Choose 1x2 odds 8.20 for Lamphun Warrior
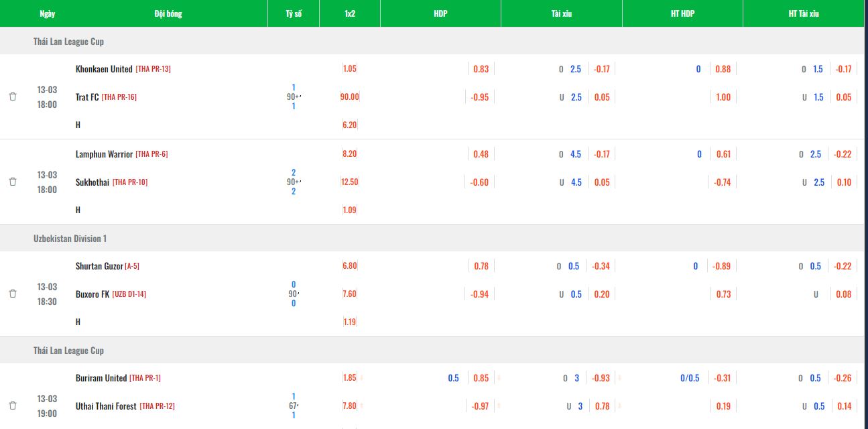The height and width of the screenshot is (429, 868). click(x=349, y=154)
